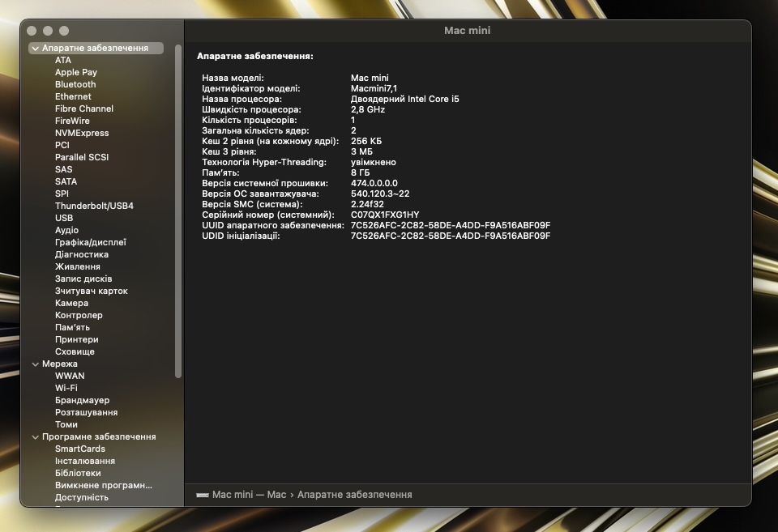Select the USB entry

click(x=64, y=218)
